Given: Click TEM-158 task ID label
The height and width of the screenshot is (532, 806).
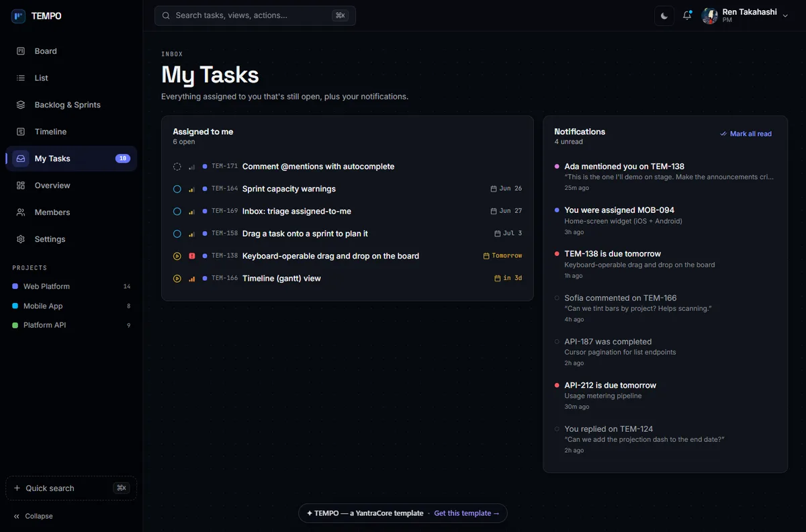Looking at the screenshot, I should click(224, 234).
